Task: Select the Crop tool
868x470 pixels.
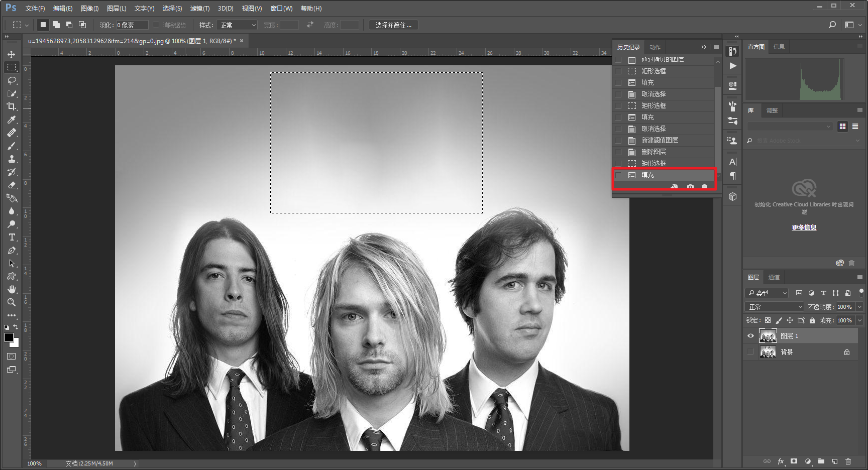Action: (12, 106)
